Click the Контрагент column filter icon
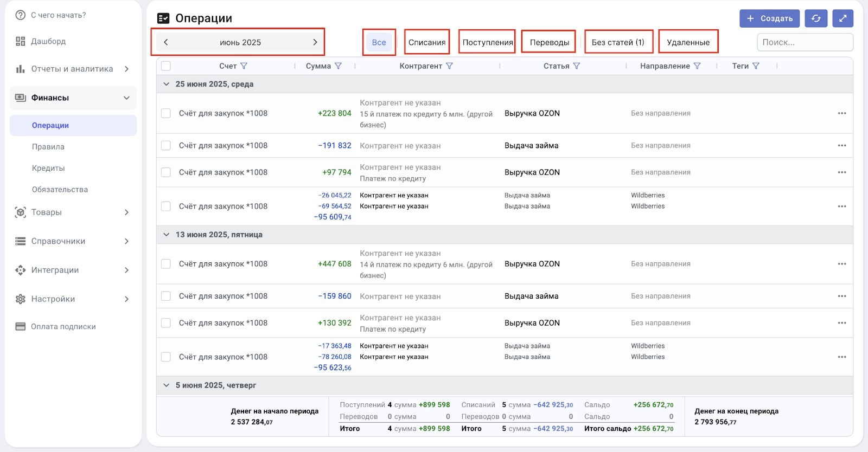The image size is (868, 452). tap(449, 66)
